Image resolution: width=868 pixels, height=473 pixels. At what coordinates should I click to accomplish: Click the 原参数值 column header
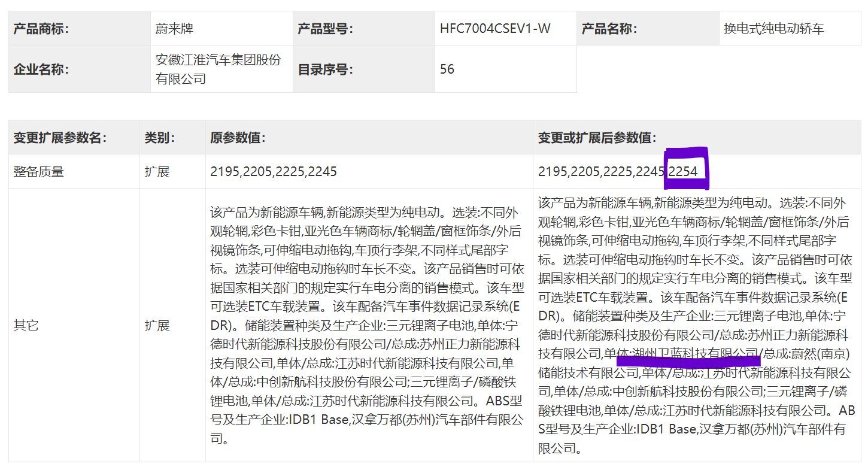point(369,138)
